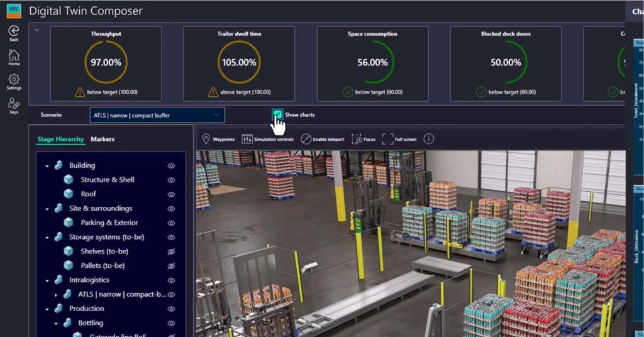Open Simulation controls sliders icon
The width and height of the screenshot is (644, 337).
coord(247,139)
